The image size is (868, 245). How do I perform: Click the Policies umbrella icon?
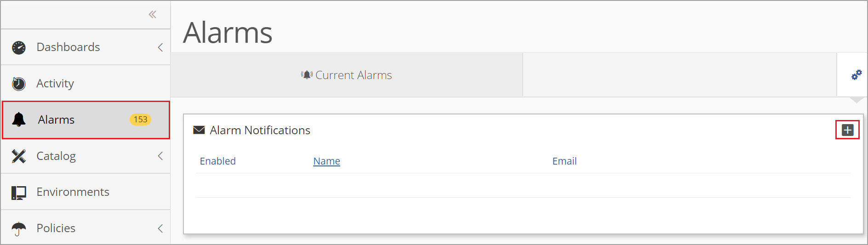(x=19, y=228)
